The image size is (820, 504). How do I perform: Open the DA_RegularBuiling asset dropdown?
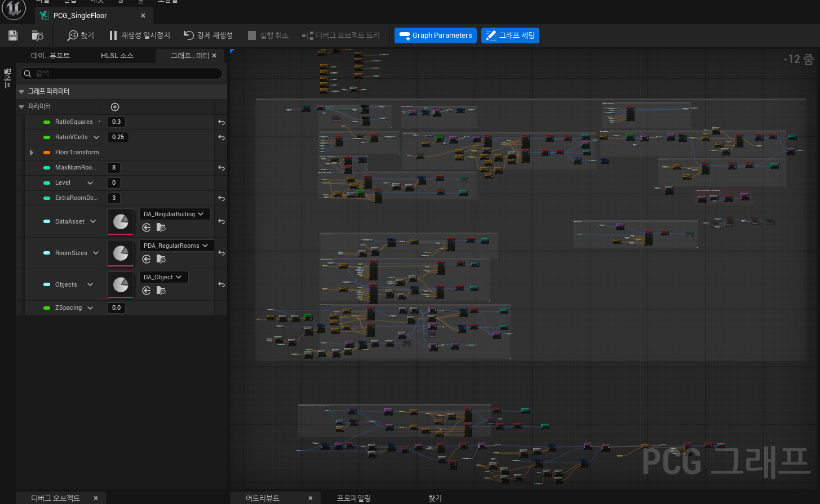point(175,214)
